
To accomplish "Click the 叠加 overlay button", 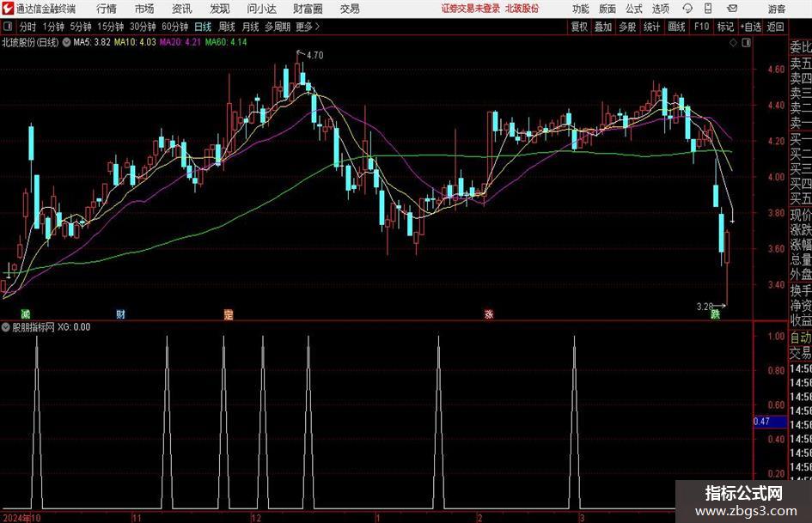I will click(x=603, y=27).
